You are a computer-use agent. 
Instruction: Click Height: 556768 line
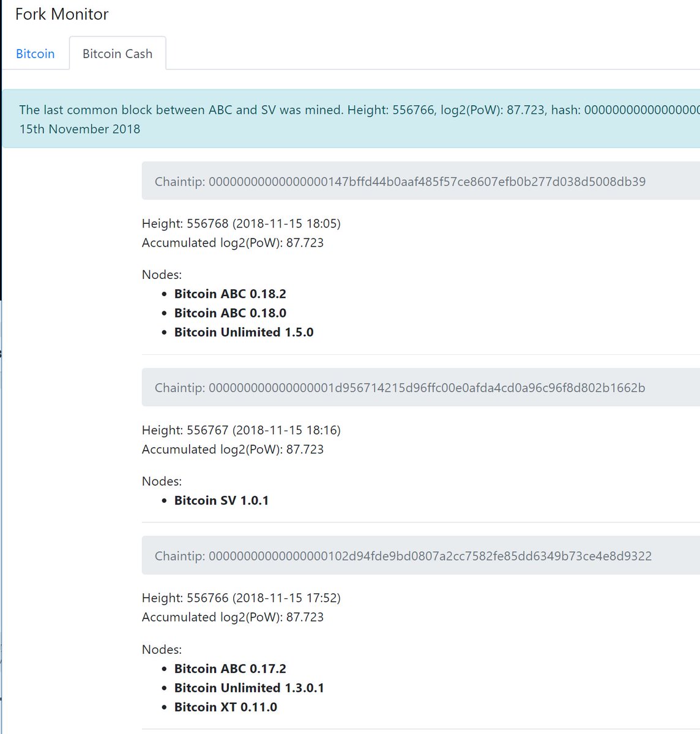click(x=241, y=223)
